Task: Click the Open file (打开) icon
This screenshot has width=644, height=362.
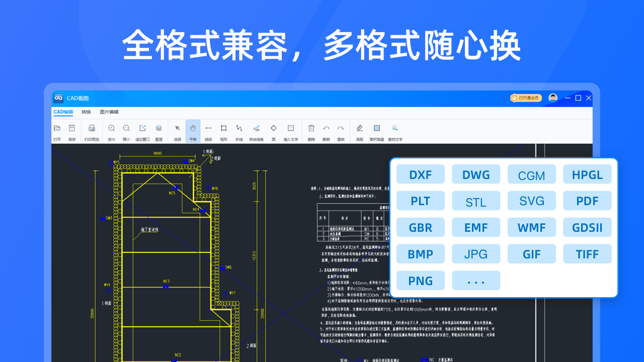Action: 57,129
